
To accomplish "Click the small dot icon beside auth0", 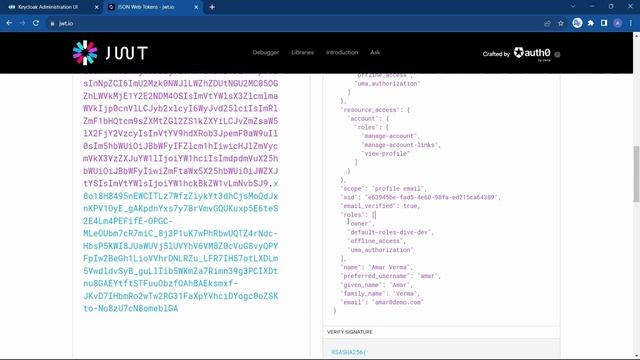I will pyautogui.click(x=557, y=54).
